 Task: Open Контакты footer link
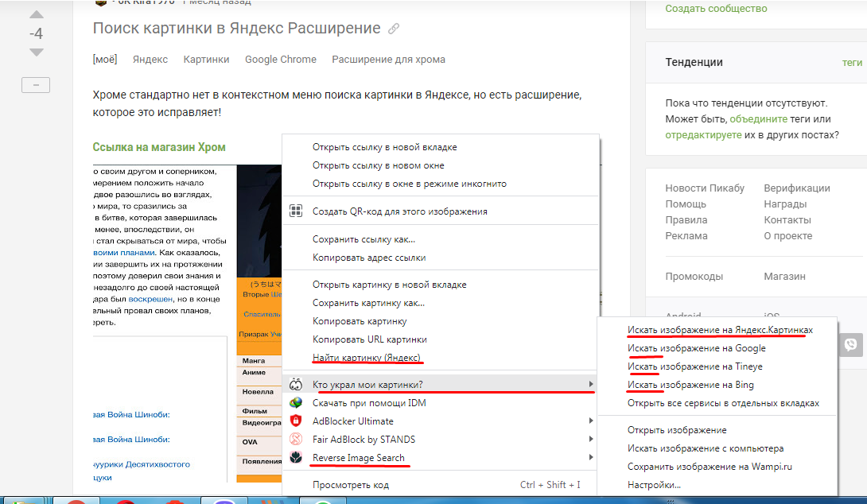(787, 220)
